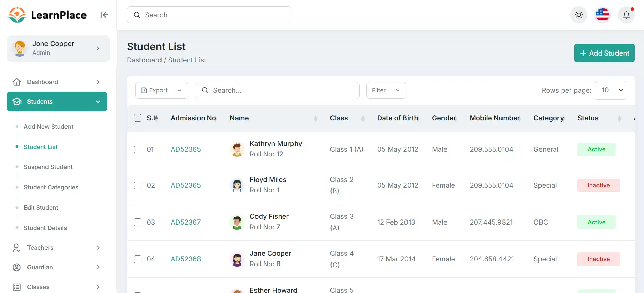Open admission AD52367 link
The width and height of the screenshot is (644, 293).
[186, 222]
